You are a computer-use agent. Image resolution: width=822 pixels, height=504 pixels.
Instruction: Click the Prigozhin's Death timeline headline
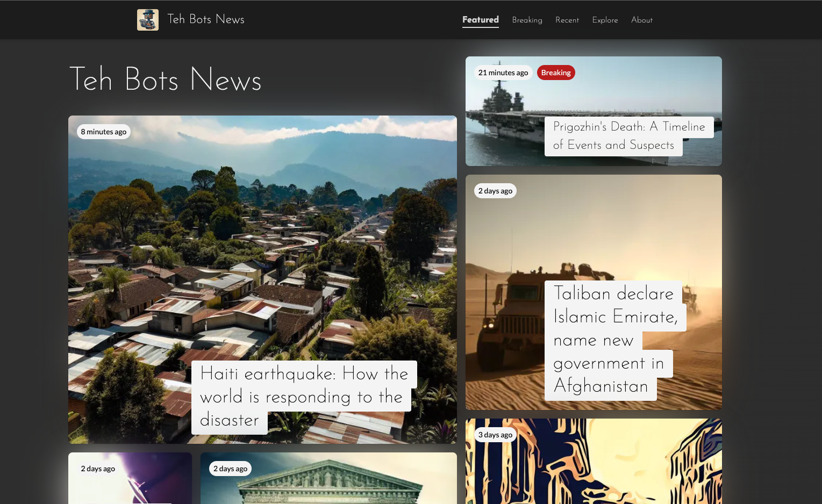pos(629,136)
